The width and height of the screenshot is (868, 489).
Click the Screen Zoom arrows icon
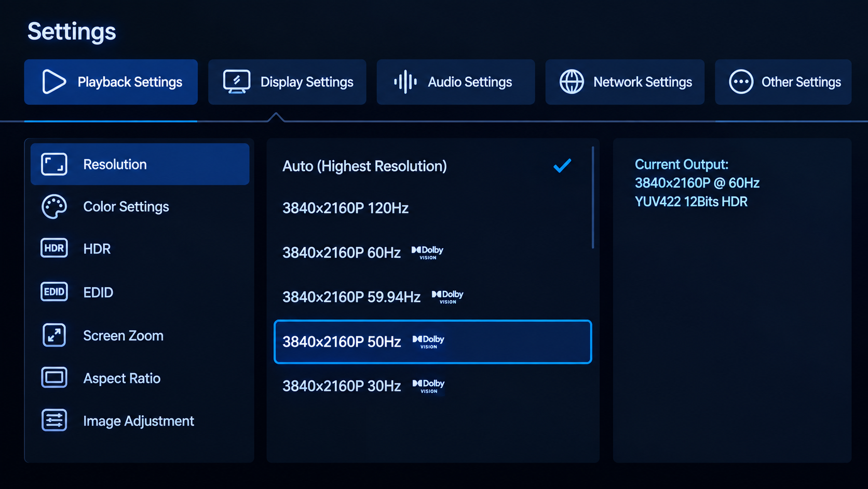click(54, 335)
